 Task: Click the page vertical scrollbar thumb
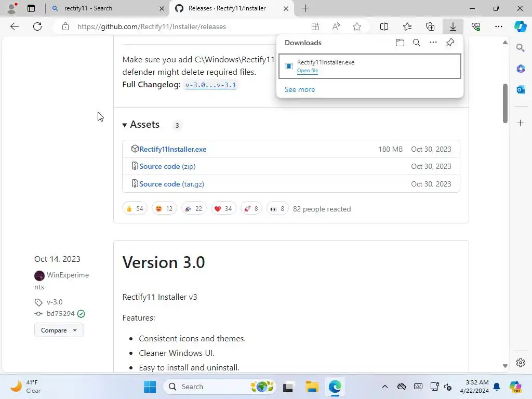tap(505, 103)
